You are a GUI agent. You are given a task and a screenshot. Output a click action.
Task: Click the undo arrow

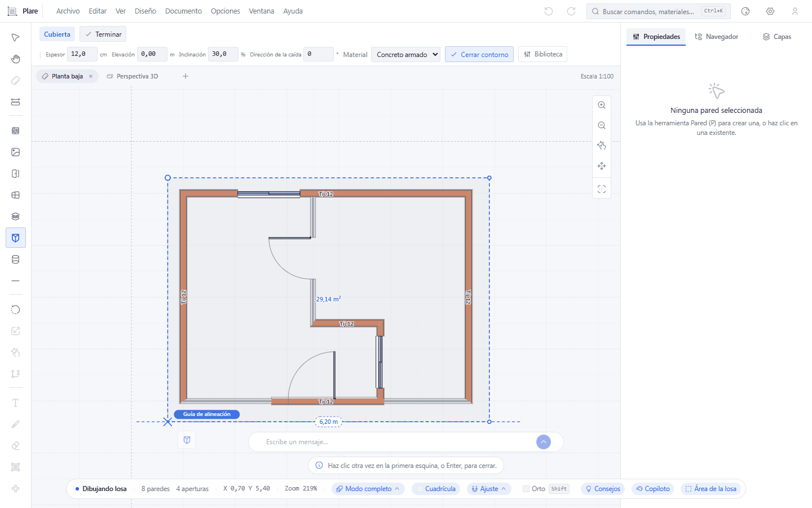549,11
